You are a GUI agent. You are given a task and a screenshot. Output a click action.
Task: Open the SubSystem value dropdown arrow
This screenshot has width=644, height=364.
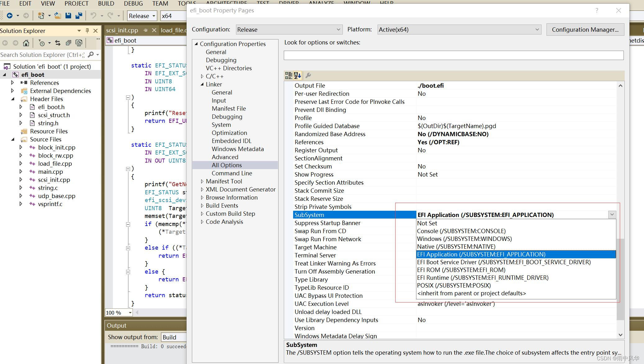612,214
